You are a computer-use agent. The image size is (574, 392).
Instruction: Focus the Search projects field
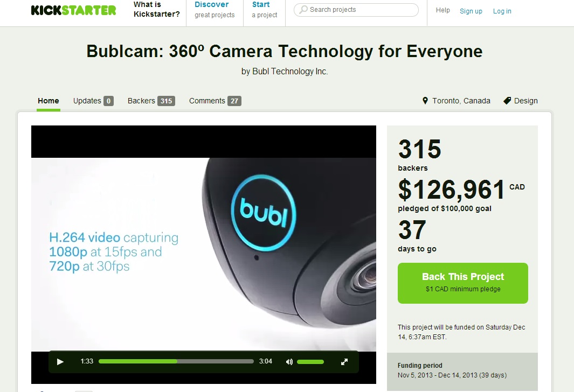[x=356, y=10]
